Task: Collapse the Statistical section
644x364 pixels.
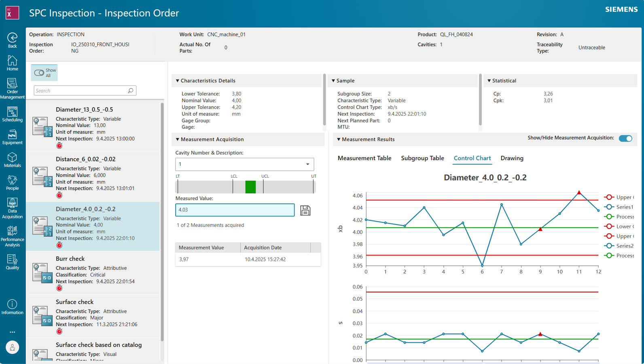Action: [x=489, y=81]
